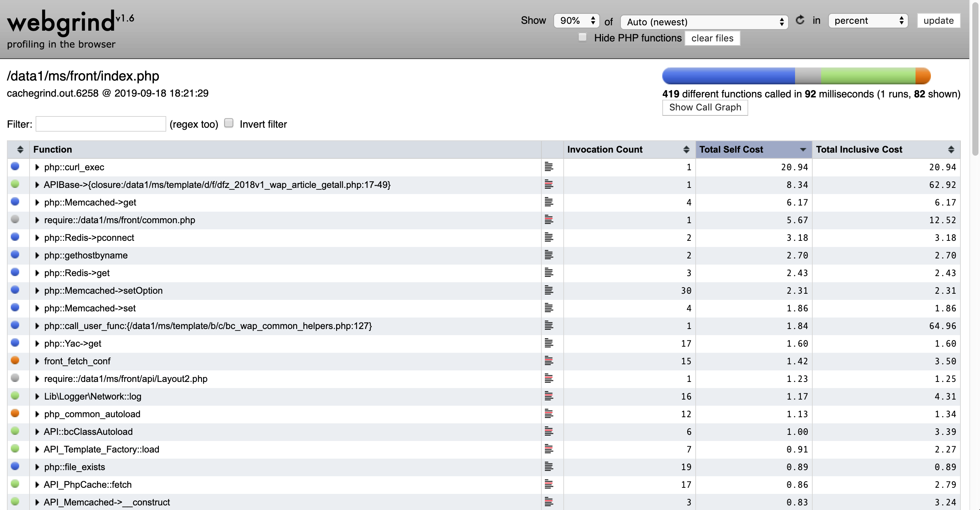Click the green segment of cost bar
This screenshot has height=510, width=980.
[x=867, y=76]
